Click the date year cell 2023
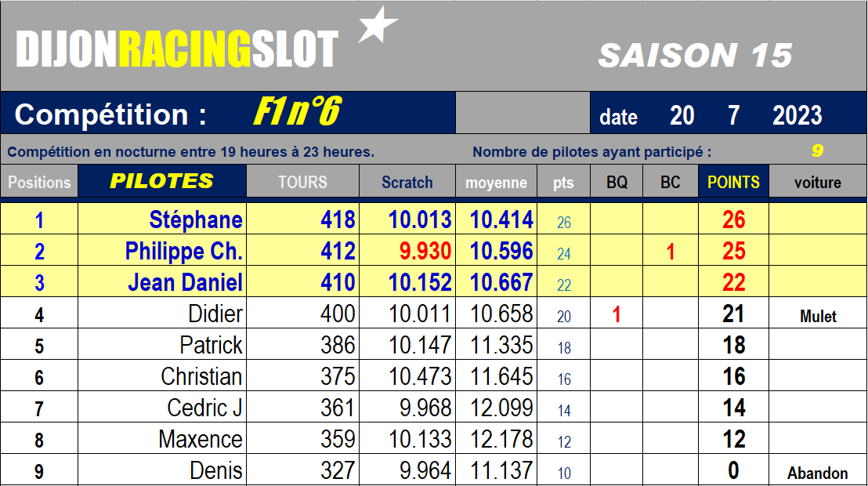 click(x=797, y=116)
